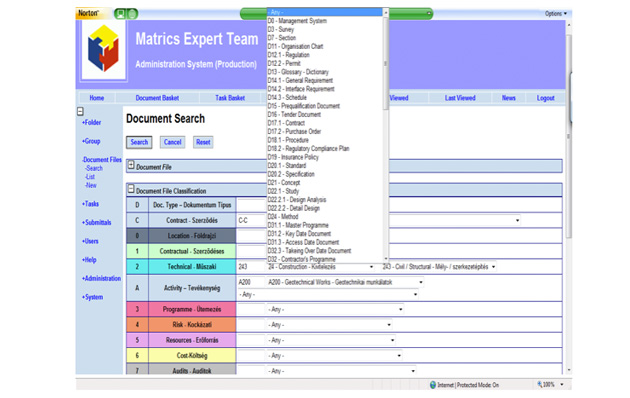Click the Technical code field containing 243
630x398 pixels.
click(251, 267)
